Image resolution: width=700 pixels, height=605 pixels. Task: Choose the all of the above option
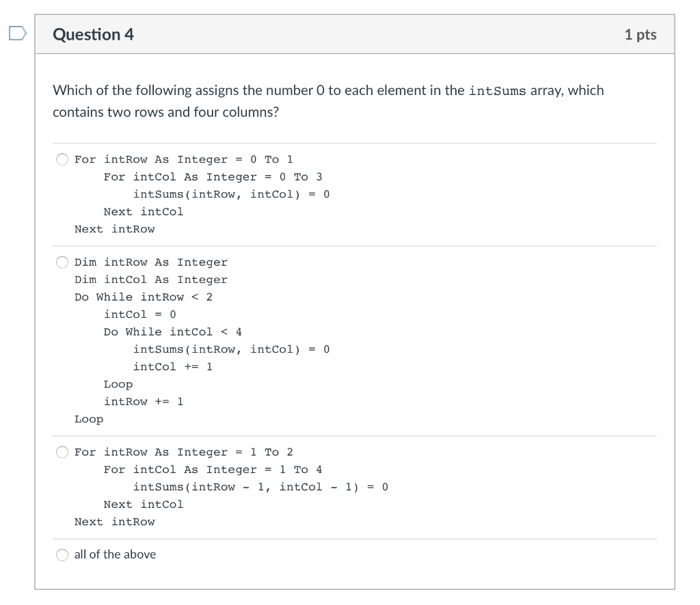62,554
